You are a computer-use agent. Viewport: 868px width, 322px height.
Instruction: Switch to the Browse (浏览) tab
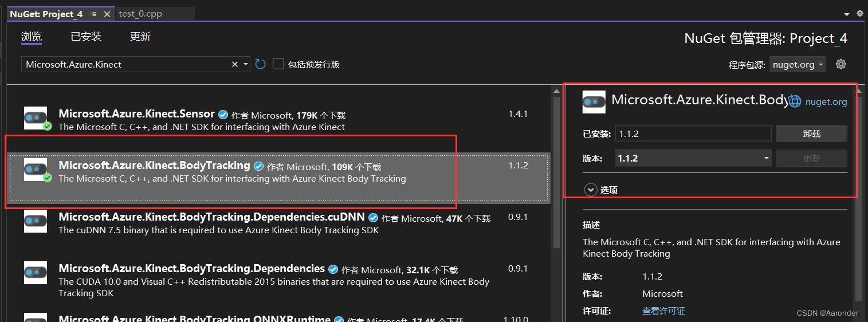click(32, 37)
